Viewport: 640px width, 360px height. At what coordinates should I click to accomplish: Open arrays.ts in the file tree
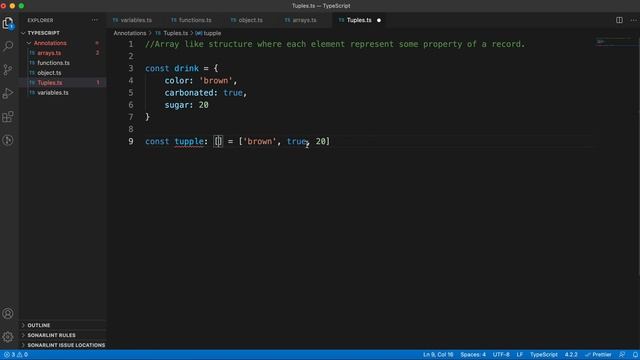49,53
